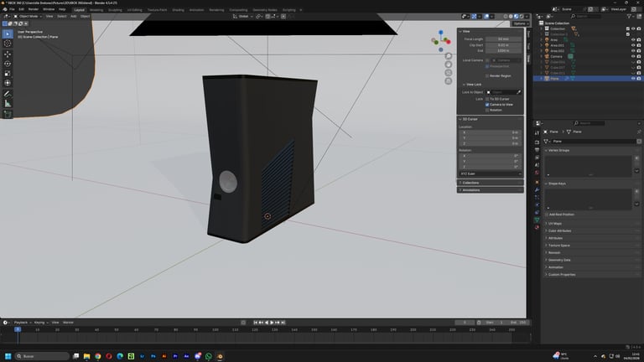Activate the 3D Cursor tool

pos(8,44)
